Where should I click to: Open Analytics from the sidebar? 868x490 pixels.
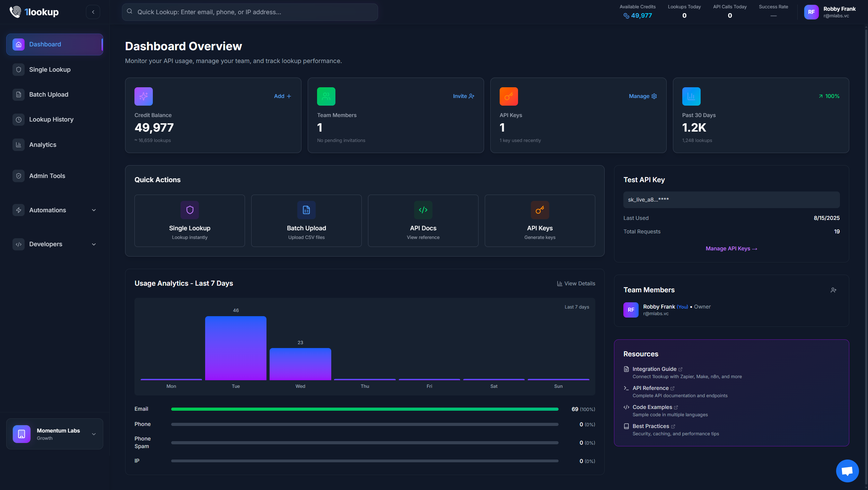pyautogui.click(x=43, y=145)
